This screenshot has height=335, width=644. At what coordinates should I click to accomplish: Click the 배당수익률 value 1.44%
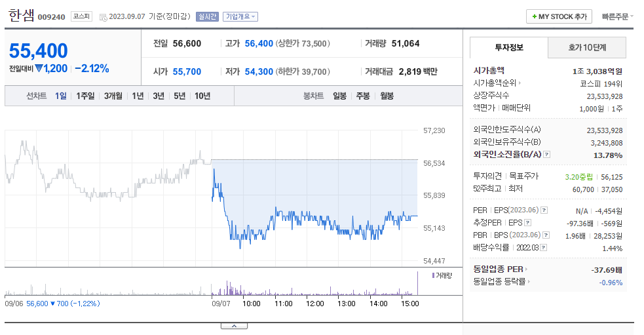[613, 248]
